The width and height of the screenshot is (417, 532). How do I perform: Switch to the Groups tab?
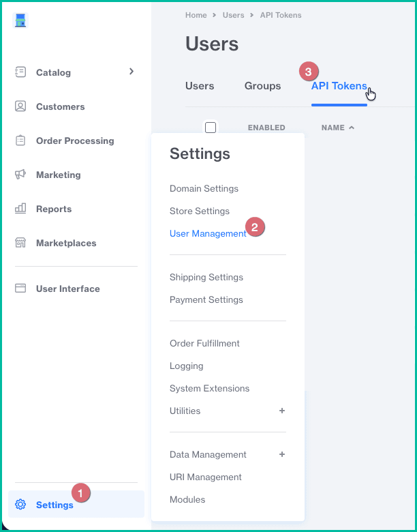coord(263,86)
